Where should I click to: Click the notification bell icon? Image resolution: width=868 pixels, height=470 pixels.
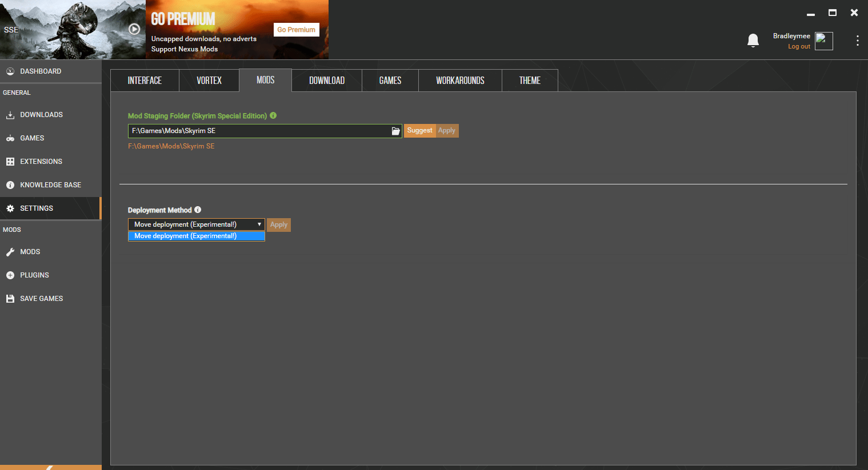pyautogui.click(x=753, y=40)
